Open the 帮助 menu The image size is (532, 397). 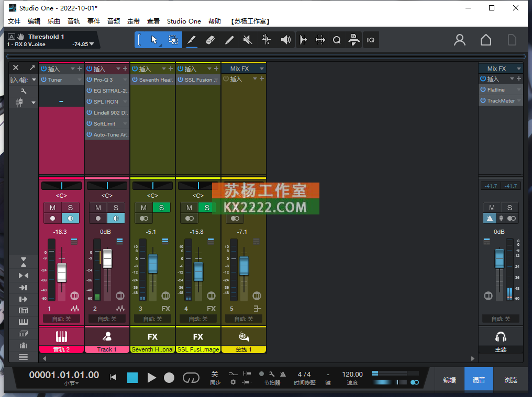215,21
